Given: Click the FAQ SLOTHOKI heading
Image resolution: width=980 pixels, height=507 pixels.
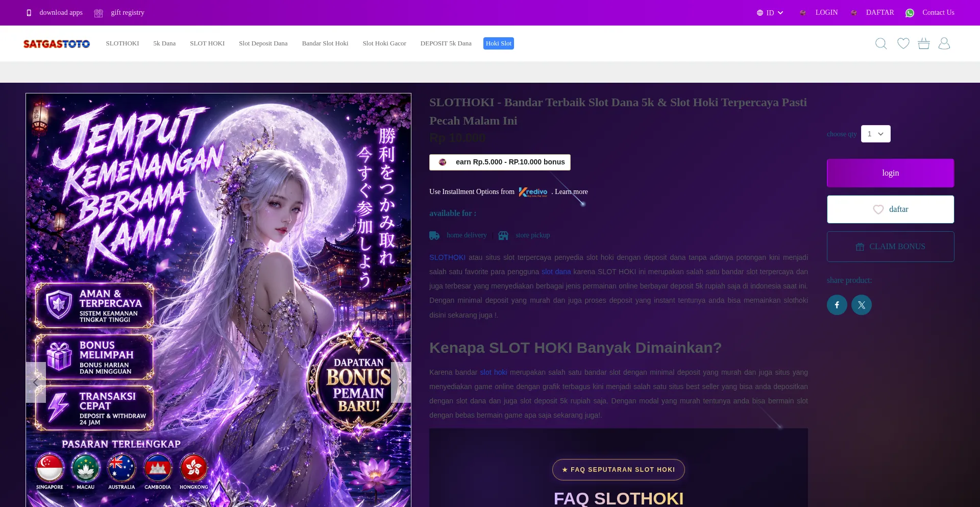Looking at the screenshot, I should coord(619,498).
